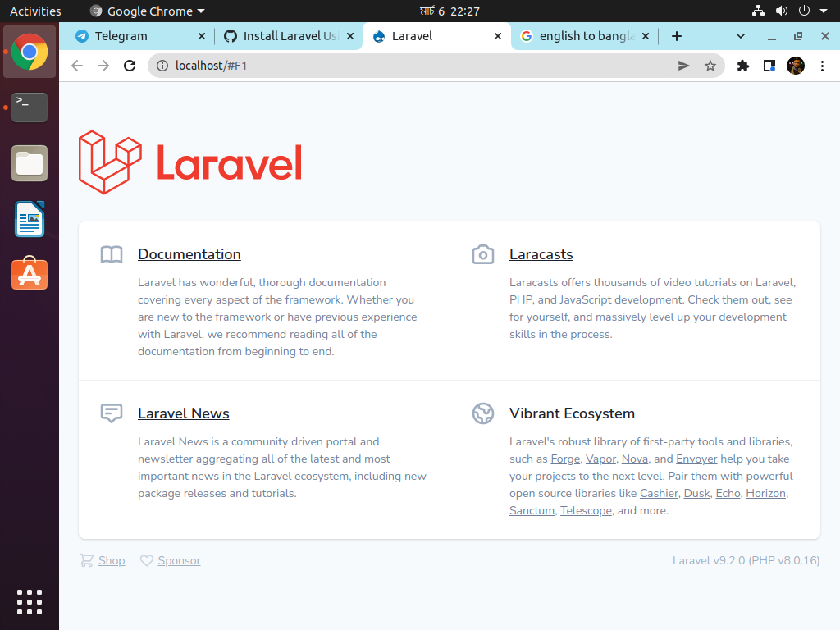Viewport: 840px width, 630px height.
Task: Open Chrome three-dot menu
Action: tap(822, 66)
